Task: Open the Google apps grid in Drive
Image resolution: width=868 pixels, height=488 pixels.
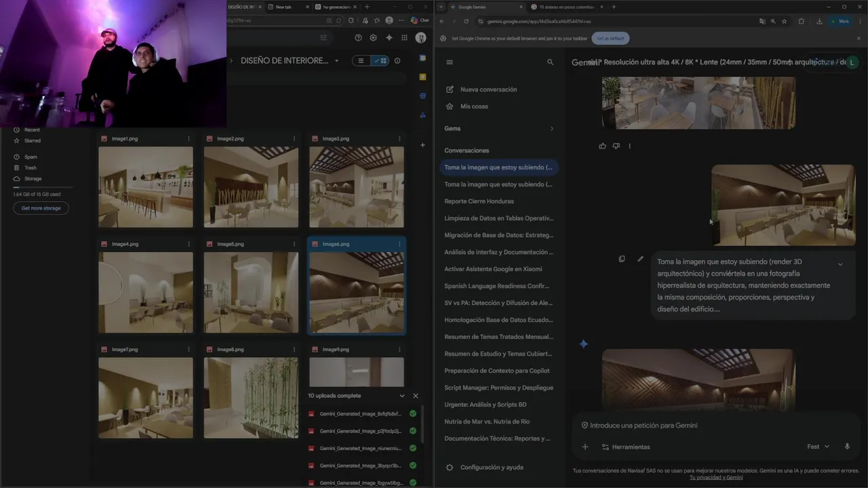Action: coord(404,38)
